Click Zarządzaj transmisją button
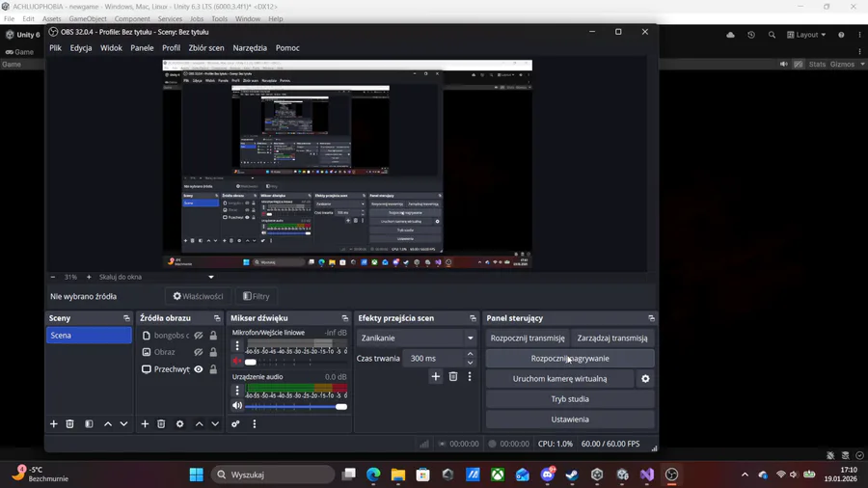This screenshot has width=868, height=488. [x=612, y=339]
